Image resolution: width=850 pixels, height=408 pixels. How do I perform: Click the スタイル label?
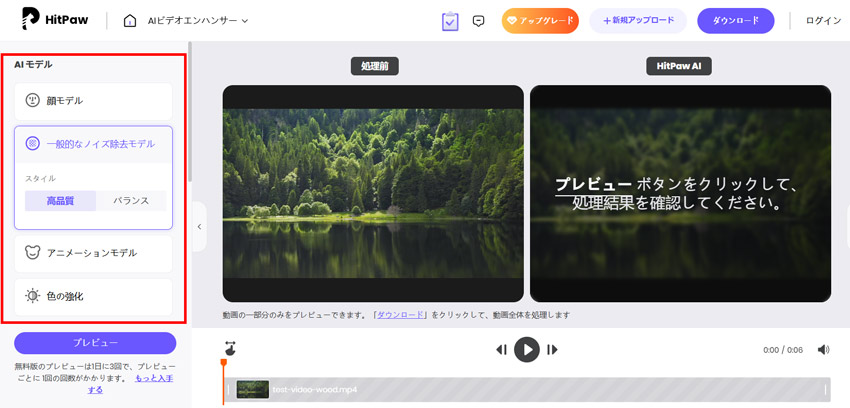point(41,178)
